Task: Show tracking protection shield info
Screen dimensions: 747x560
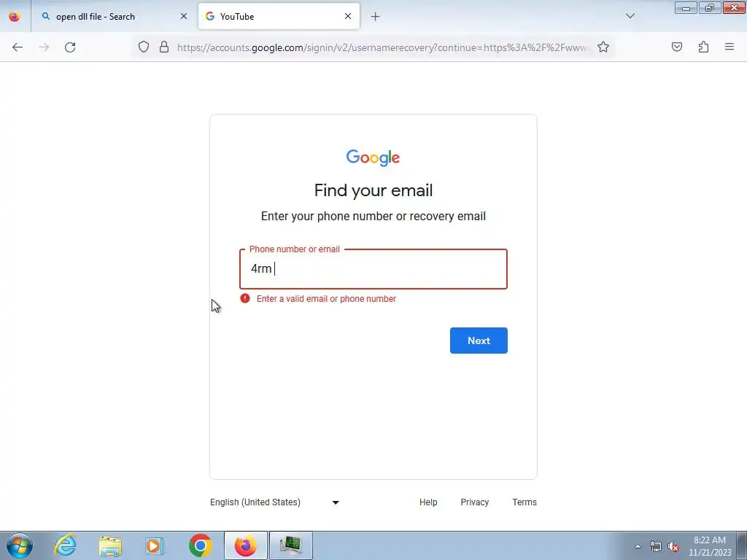Action: click(144, 47)
